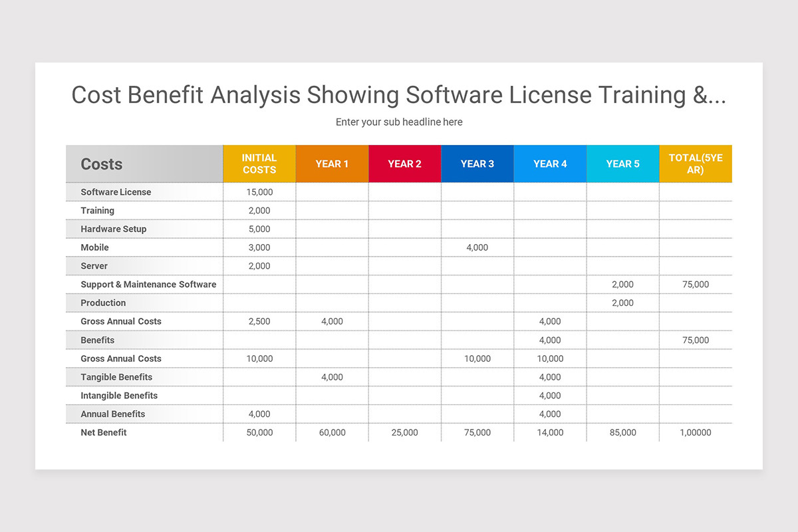Viewport: 798px width, 532px height.
Task: Click the 1,00000 Net Benefit total cell
Action: click(x=695, y=432)
